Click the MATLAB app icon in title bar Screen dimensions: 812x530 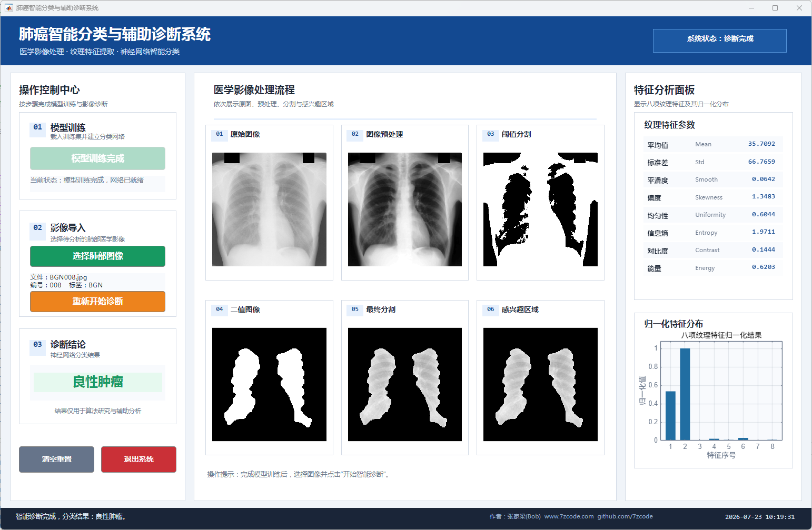pyautogui.click(x=8, y=8)
